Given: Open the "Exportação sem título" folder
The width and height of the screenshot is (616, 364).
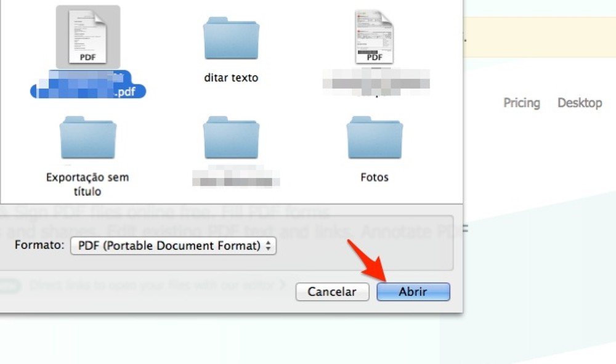Looking at the screenshot, I should 87,138.
